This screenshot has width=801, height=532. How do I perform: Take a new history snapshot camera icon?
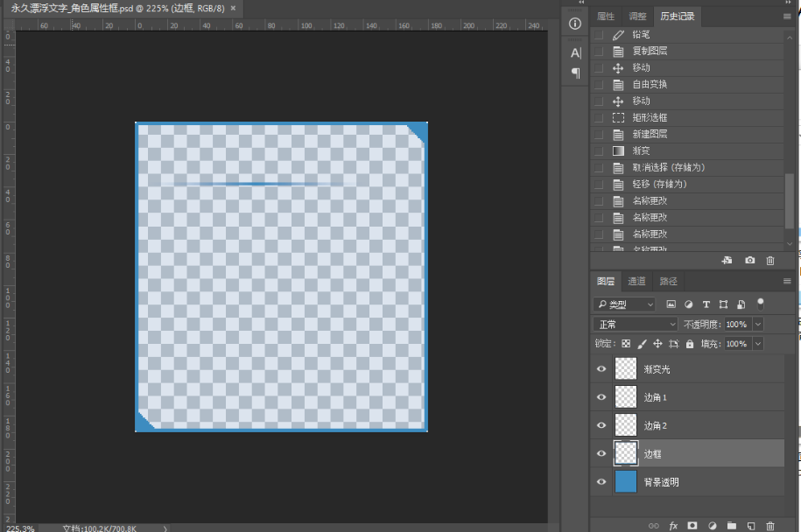pyautogui.click(x=750, y=261)
